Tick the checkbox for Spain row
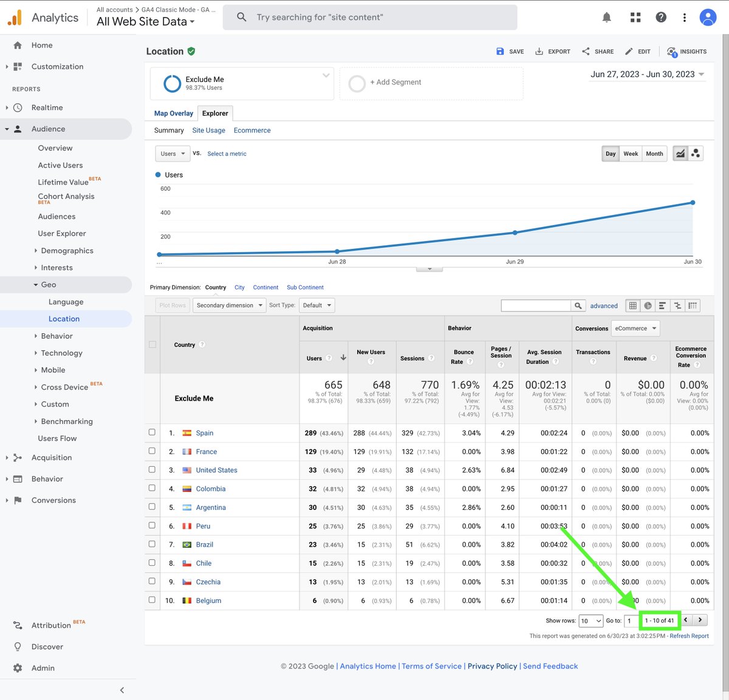The height and width of the screenshot is (700, 729). pyautogui.click(x=152, y=432)
